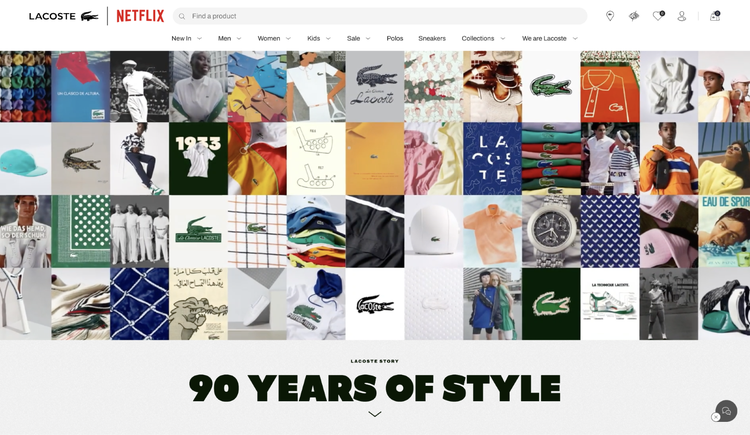Viewport: 750px width, 435px height.
Task: Open the shopping bag icon
Action: 715,16
